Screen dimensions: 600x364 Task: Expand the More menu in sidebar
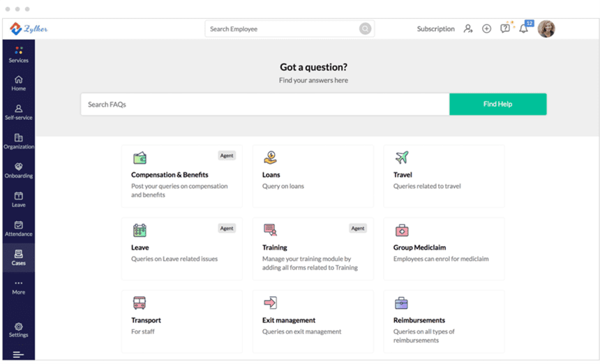click(18, 287)
